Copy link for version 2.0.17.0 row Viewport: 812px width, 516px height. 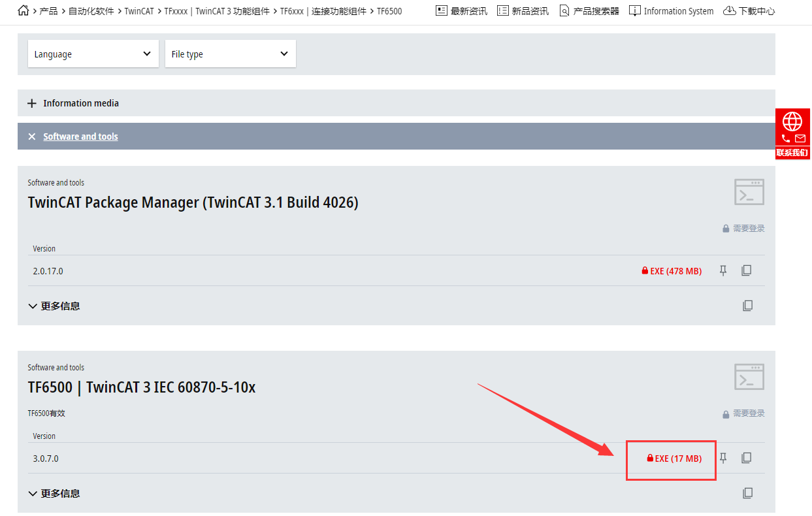747,270
